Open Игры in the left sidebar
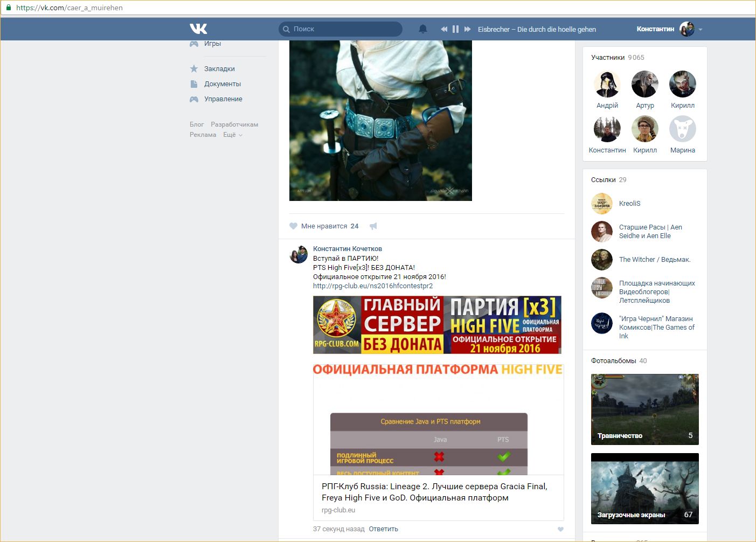 212,44
